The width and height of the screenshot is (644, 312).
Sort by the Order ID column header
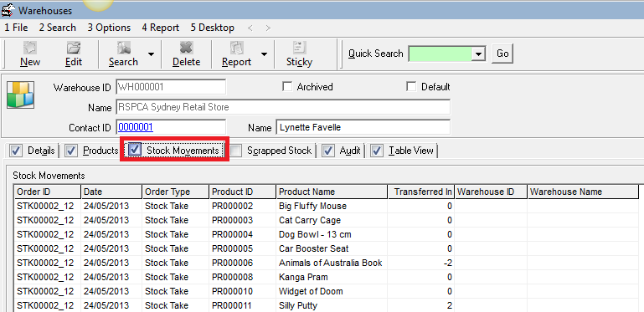point(48,192)
